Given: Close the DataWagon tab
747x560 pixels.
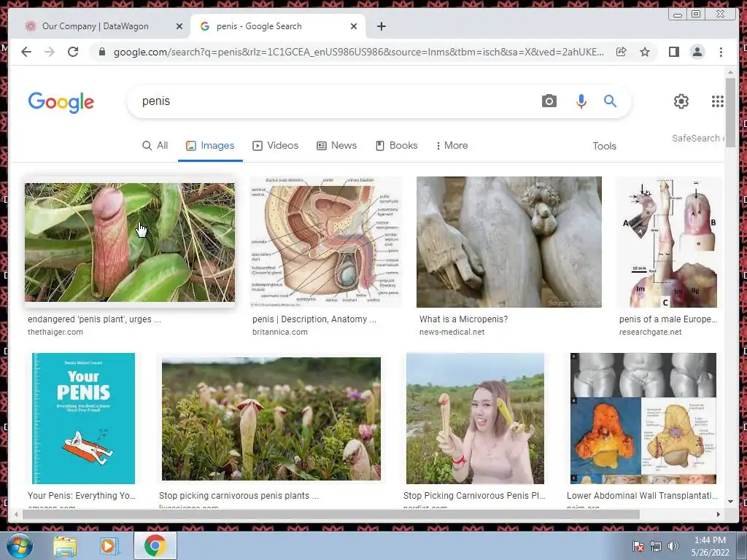Looking at the screenshot, I should 179,26.
